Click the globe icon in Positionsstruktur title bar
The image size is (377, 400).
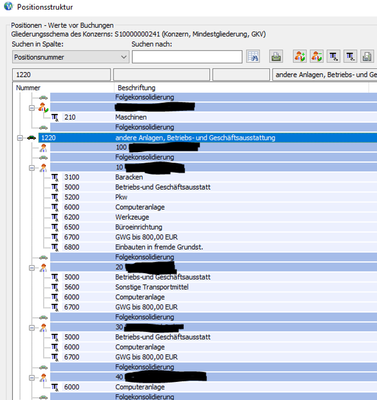coord(8,6)
